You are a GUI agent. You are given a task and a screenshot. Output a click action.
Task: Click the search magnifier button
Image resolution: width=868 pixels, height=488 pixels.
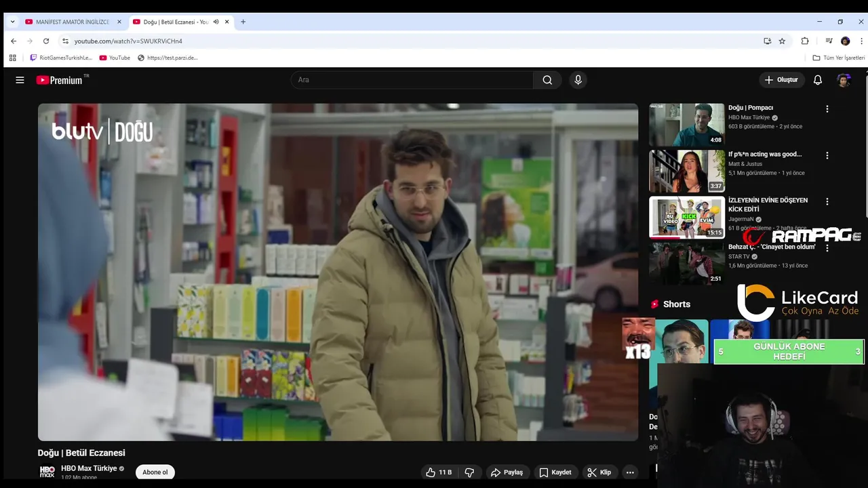[x=547, y=80]
